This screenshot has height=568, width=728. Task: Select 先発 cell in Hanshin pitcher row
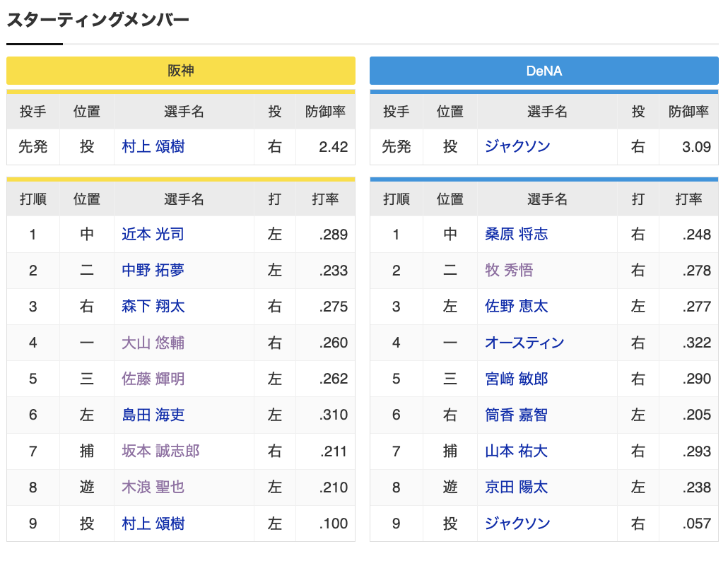tap(33, 147)
